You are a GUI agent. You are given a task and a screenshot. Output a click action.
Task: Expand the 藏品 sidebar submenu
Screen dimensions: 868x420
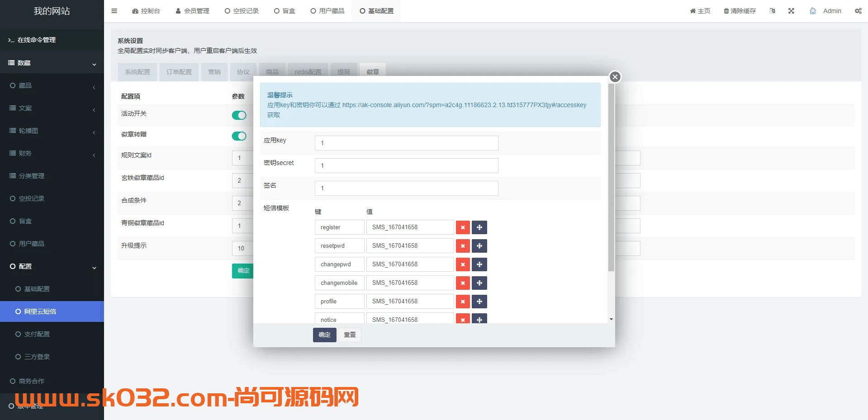click(52, 85)
